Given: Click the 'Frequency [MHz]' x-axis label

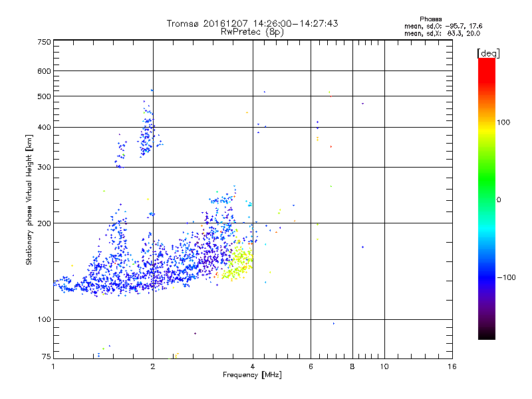Looking at the screenshot, I should (x=252, y=375).
